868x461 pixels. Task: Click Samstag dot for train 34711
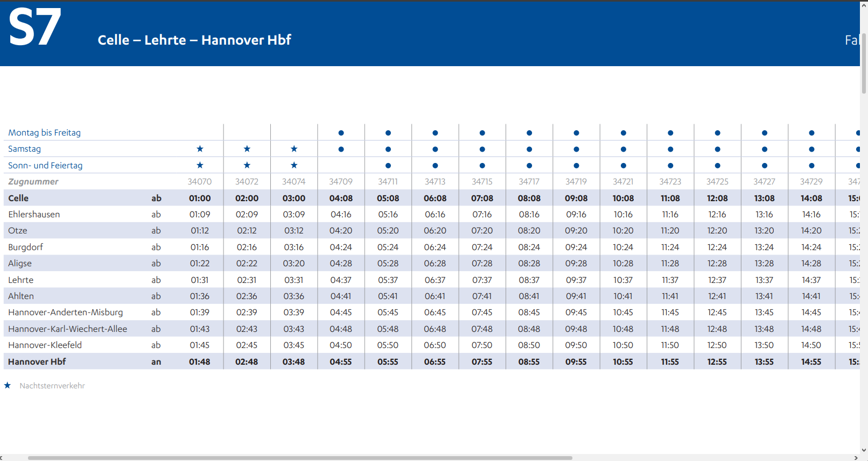pyautogui.click(x=388, y=149)
